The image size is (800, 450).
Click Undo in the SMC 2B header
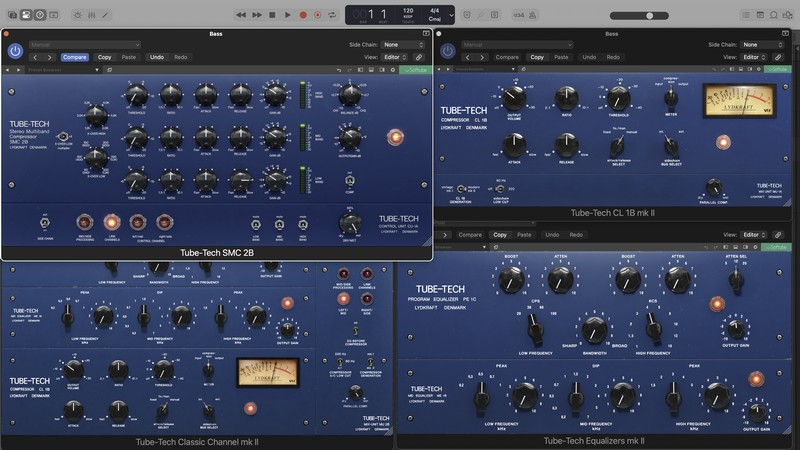tap(156, 58)
